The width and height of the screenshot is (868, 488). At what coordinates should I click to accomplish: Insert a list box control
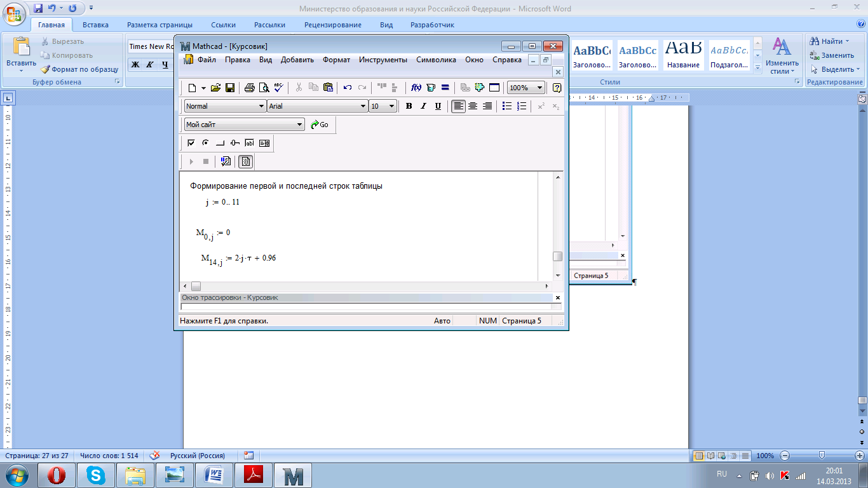click(x=264, y=143)
